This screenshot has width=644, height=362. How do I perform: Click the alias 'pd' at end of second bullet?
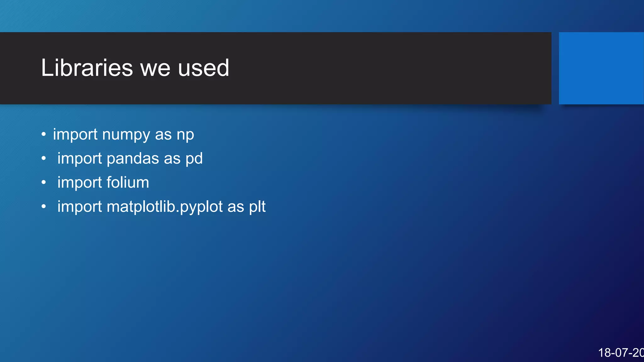pos(194,159)
